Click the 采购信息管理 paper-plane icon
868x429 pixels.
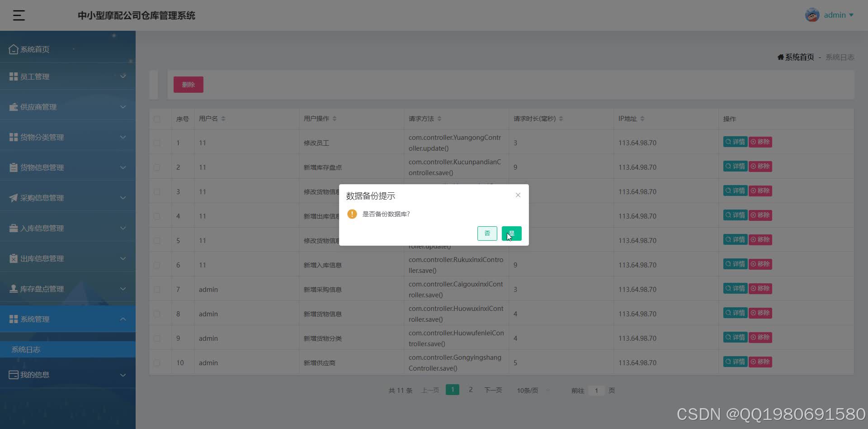click(x=13, y=197)
